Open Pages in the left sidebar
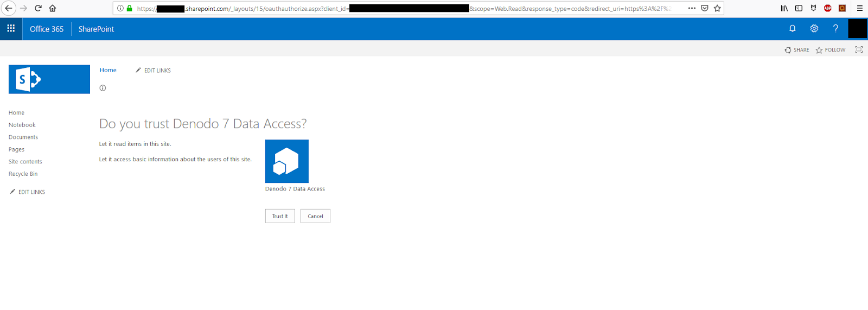 point(16,150)
